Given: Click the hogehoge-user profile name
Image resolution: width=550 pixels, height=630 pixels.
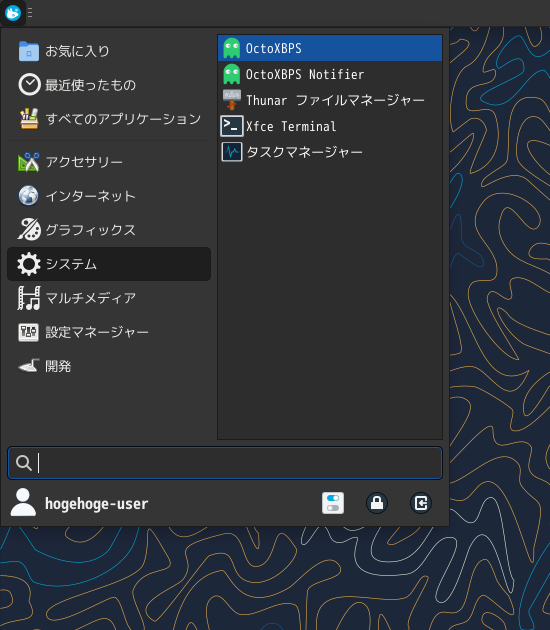Looking at the screenshot, I should (96, 503).
